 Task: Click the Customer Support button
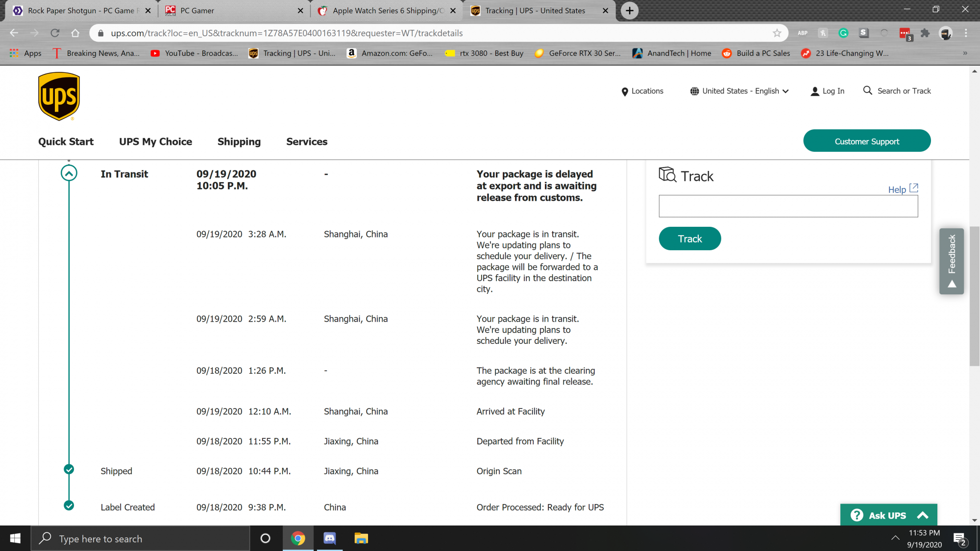(866, 141)
